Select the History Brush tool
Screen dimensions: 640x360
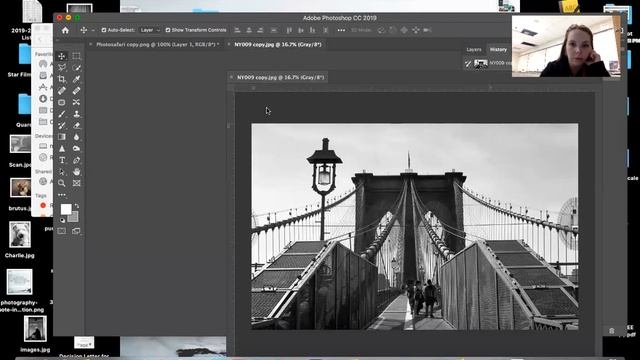coord(62,125)
